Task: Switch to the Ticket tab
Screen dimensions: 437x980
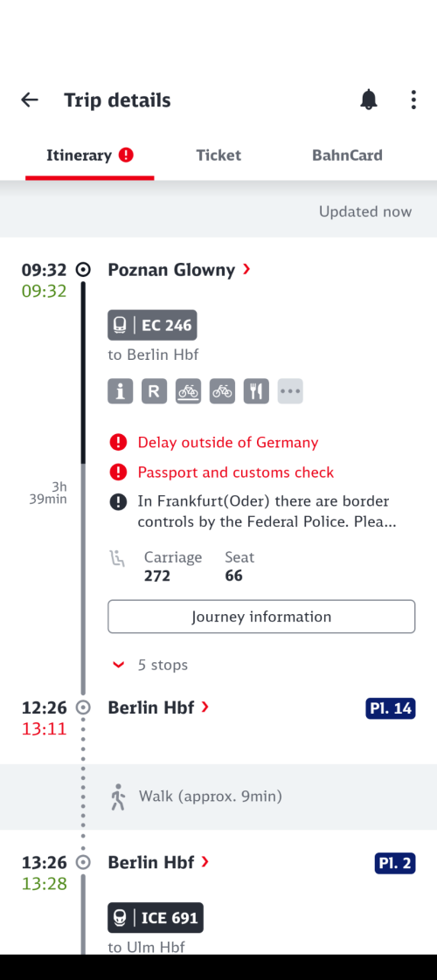Action: pyautogui.click(x=218, y=155)
